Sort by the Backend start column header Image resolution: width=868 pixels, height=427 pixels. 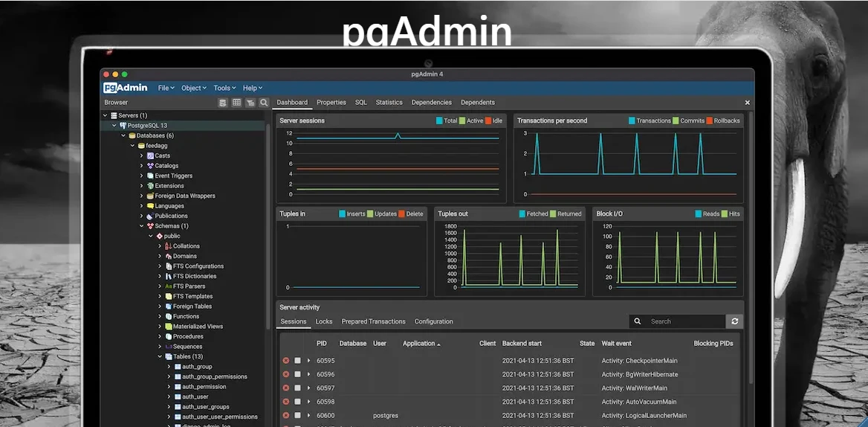point(522,344)
